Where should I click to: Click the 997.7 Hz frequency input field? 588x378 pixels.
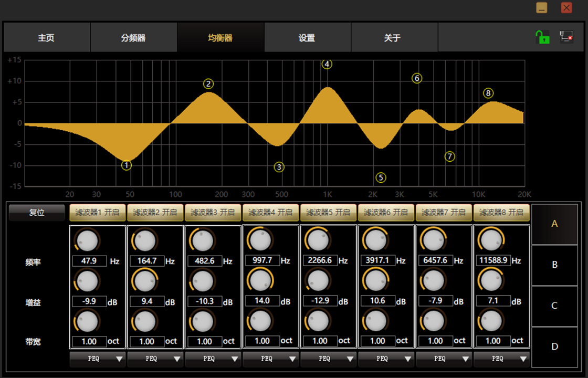262,260
